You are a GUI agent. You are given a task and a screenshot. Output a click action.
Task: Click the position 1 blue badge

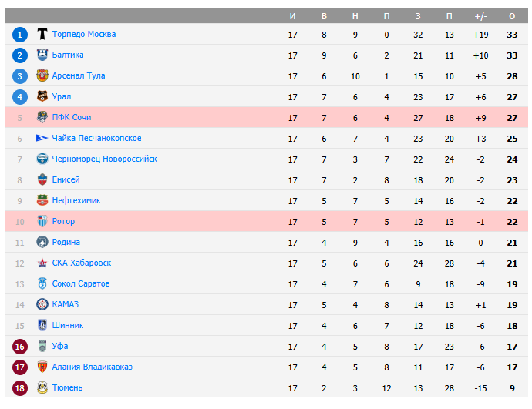coord(20,34)
